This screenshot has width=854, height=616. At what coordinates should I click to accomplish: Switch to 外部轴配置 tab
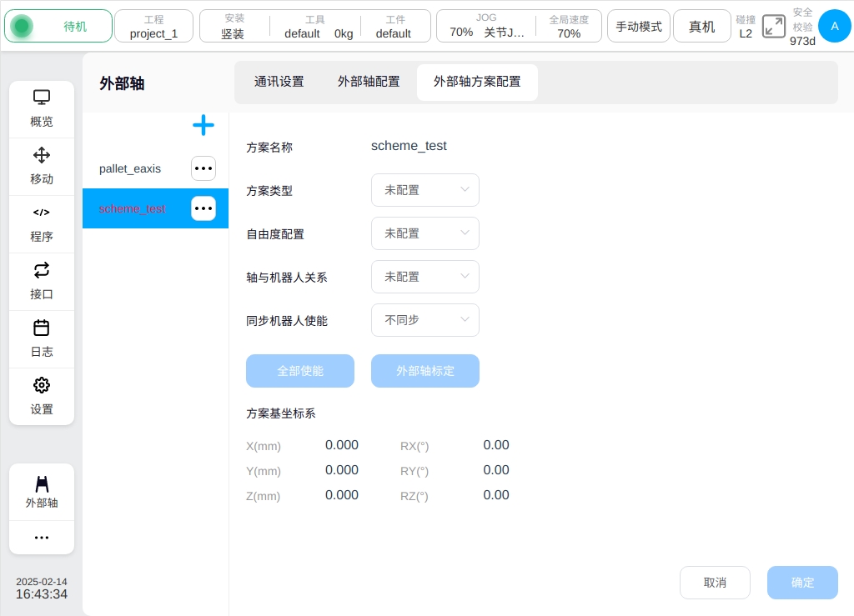pyautogui.click(x=369, y=82)
